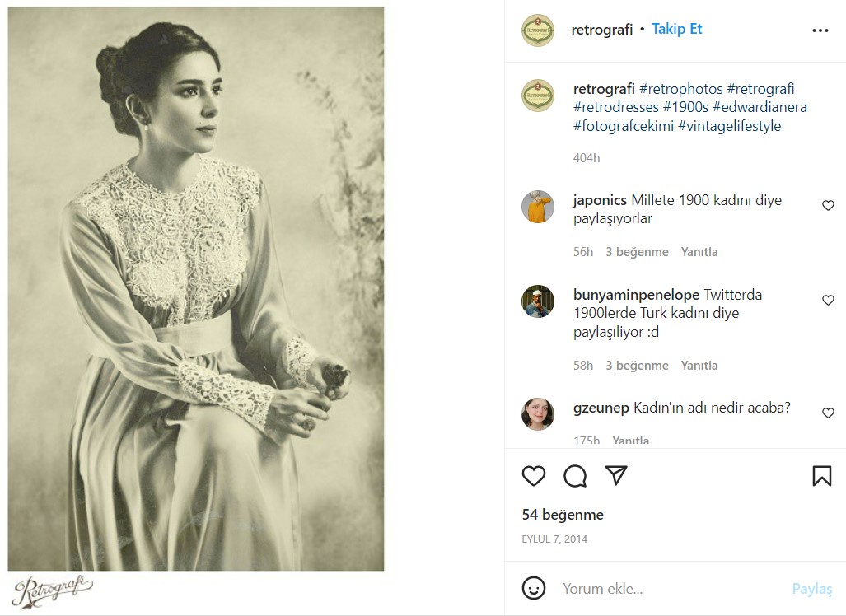The width and height of the screenshot is (846, 616).
Task: Like the gzeunep comment
Action: [828, 413]
